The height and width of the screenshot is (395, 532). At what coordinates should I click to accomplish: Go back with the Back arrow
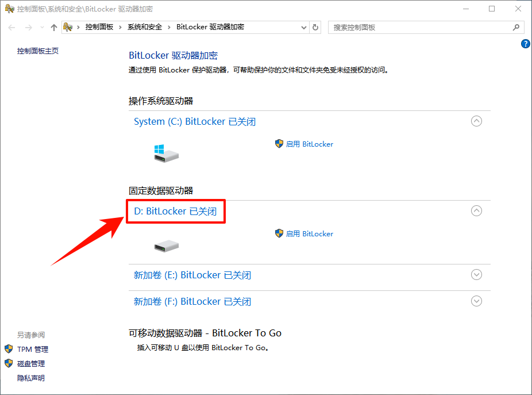pyautogui.click(x=12, y=28)
